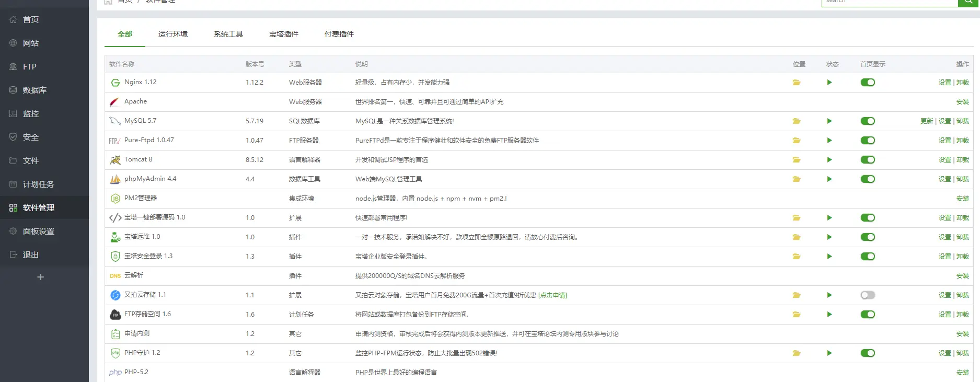
Task: Open the MySQL 5.7 folder location icon
Action: click(x=797, y=121)
